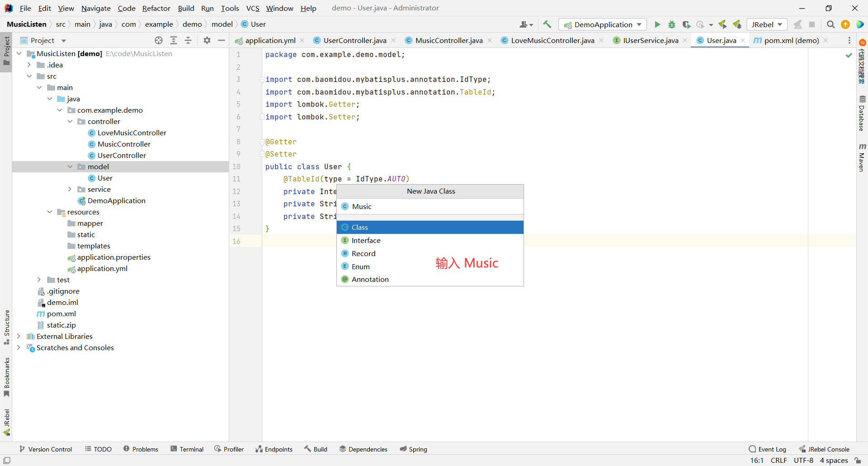This screenshot has height=466, width=868.
Task: Toggle the Bookmarks tool window
Action: [x=7, y=377]
